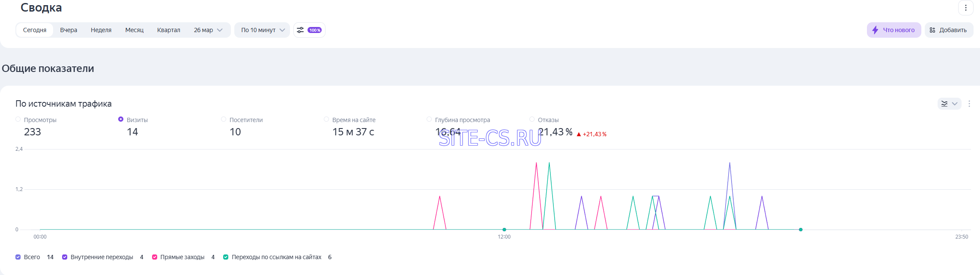This screenshot has height=275, width=980.
Task: Click the 100% data accuracy badge
Action: 315,30
